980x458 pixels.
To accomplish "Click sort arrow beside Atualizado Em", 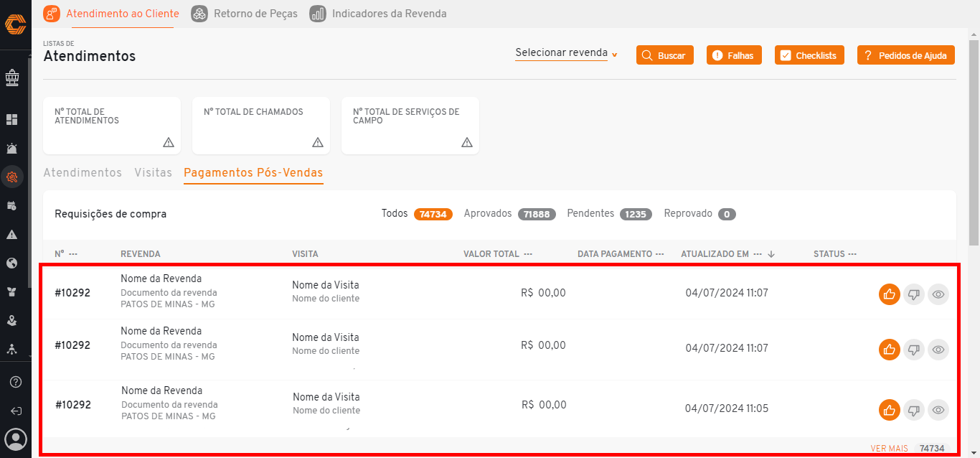I will 771,254.
